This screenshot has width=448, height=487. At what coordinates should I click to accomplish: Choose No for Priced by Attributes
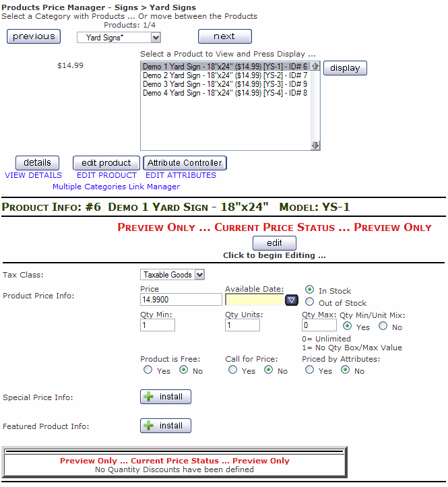[345, 370]
